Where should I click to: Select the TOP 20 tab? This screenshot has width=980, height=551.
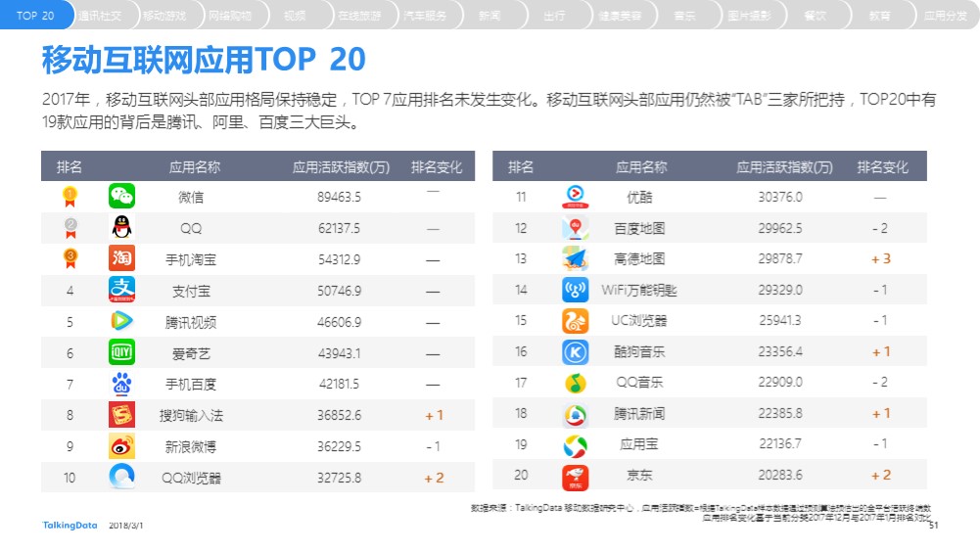click(x=35, y=15)
